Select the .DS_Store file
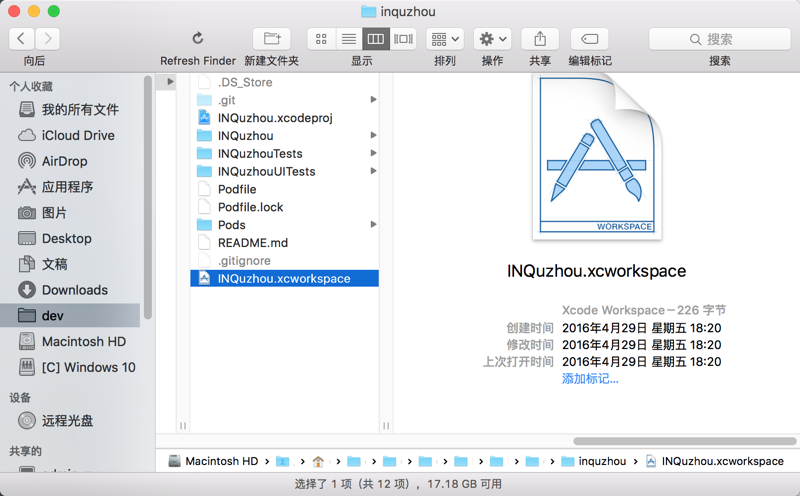 tap(285, 82)
